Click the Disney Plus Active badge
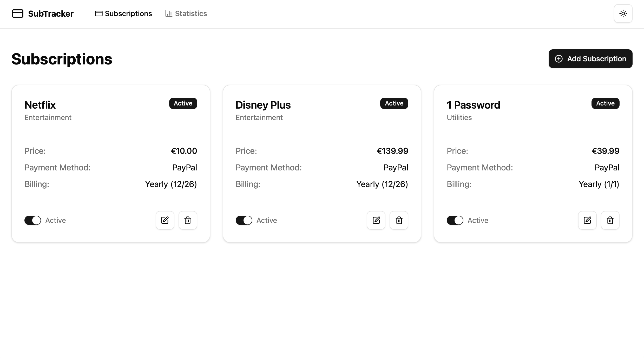Image resolution: width=644 pixels, height=358 pixels. pyautogui.click(x=394, y=103)
